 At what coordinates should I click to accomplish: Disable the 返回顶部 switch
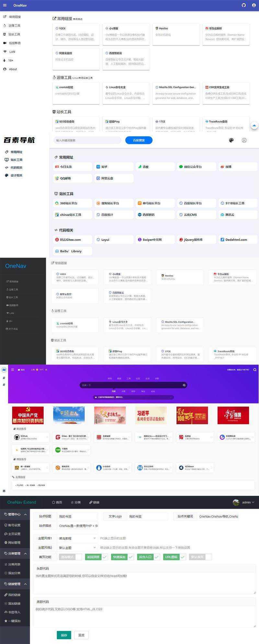pos(96,557)
